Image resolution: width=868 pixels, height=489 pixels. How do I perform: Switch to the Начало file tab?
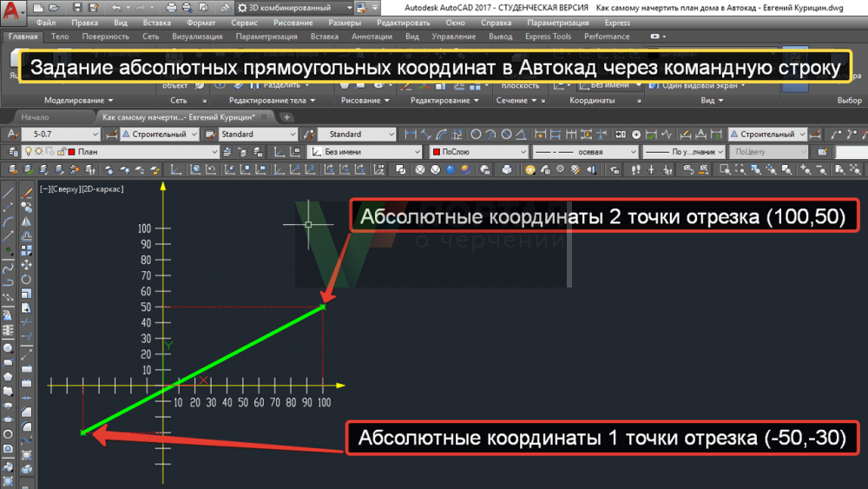pos(35,117)
